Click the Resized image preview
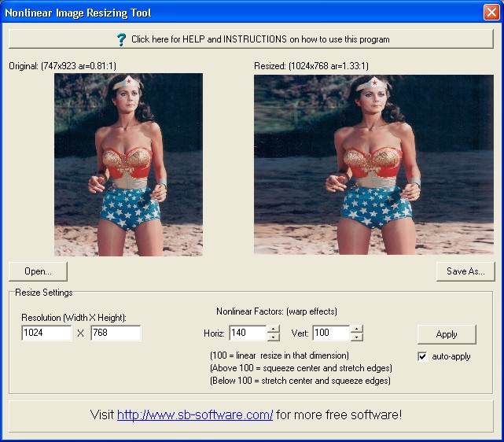 pos(373,164)
